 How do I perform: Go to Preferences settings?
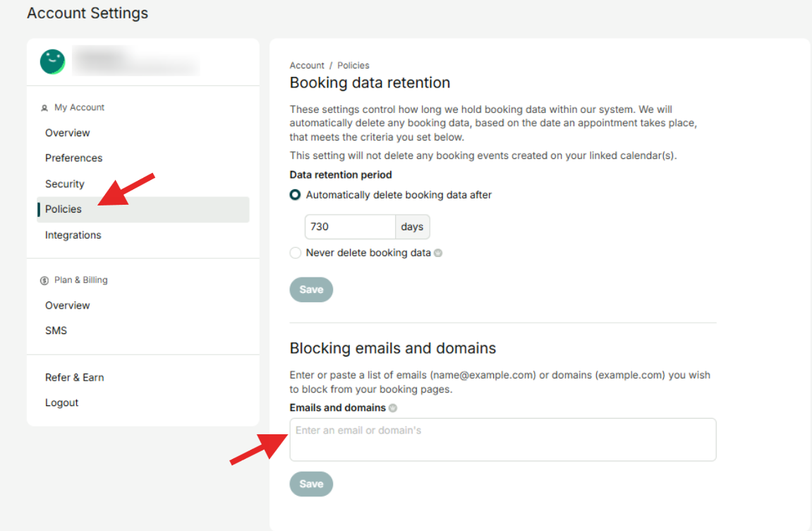(x=74, y=158)
